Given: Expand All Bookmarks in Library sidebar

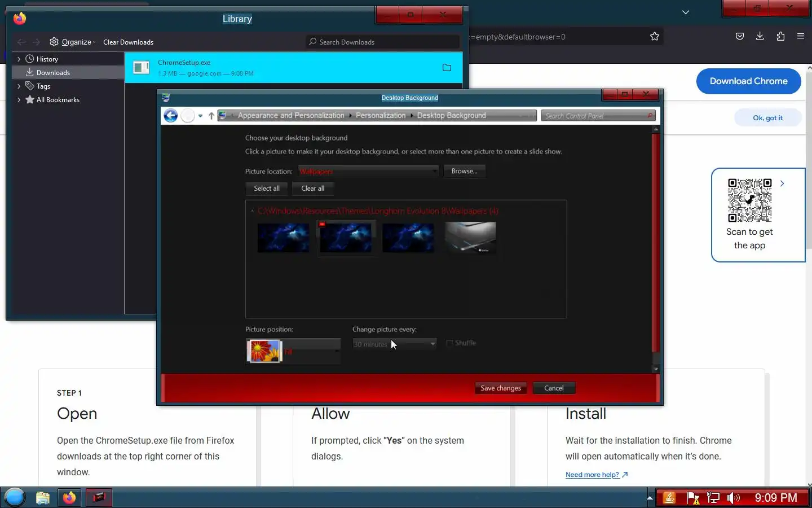Looking at the screenshot, I should [19, 99].
